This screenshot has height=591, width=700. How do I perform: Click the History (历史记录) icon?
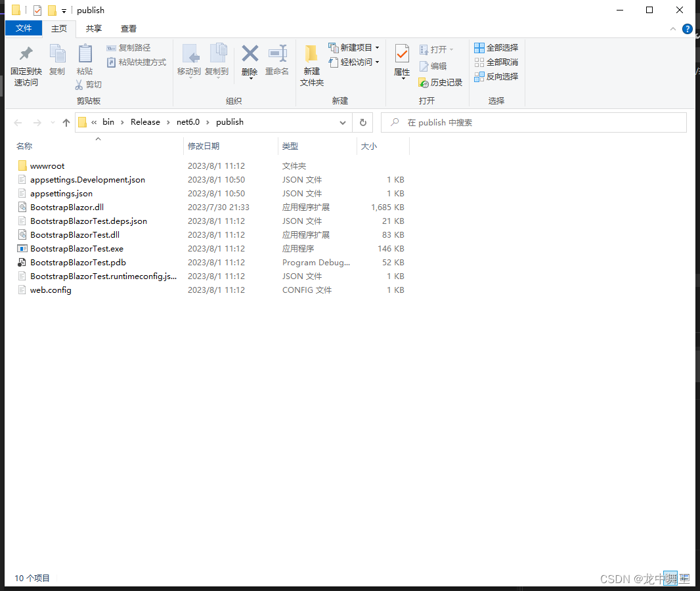[423, 83]
